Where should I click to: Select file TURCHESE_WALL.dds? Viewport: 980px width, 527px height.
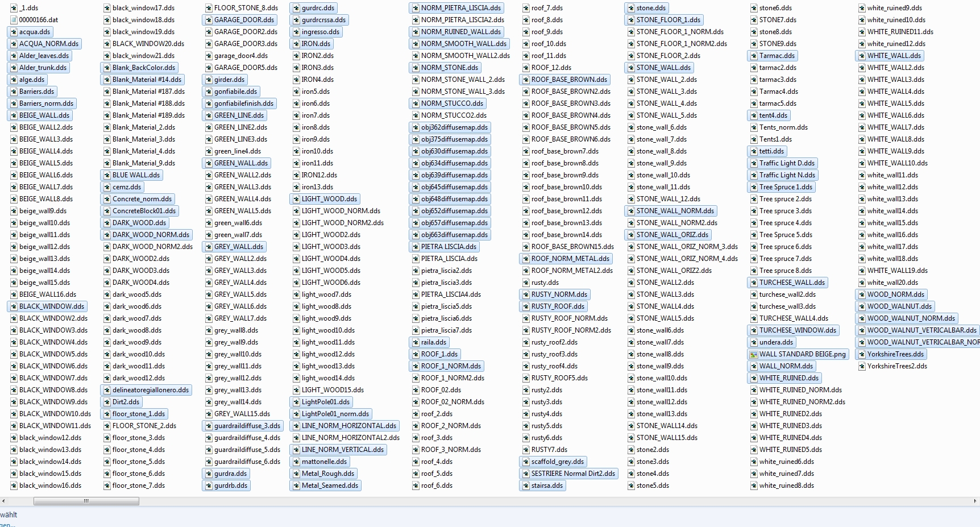(x=787, y=283)
